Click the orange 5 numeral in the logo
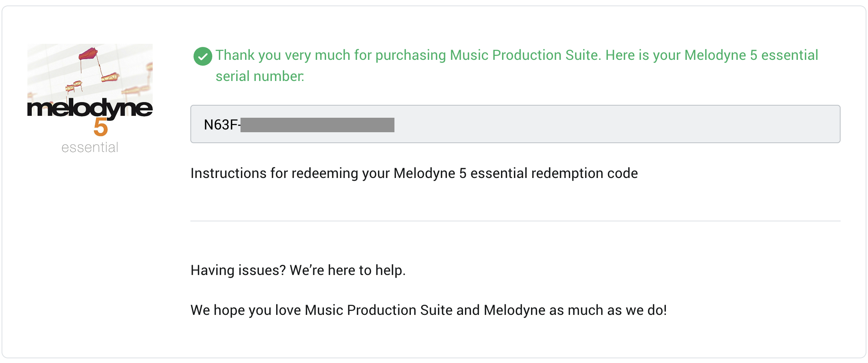This screenshot has width=868, height=363. pos(101,127)
